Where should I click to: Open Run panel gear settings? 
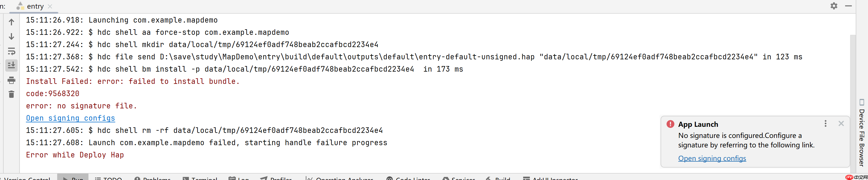coord(834,6)
